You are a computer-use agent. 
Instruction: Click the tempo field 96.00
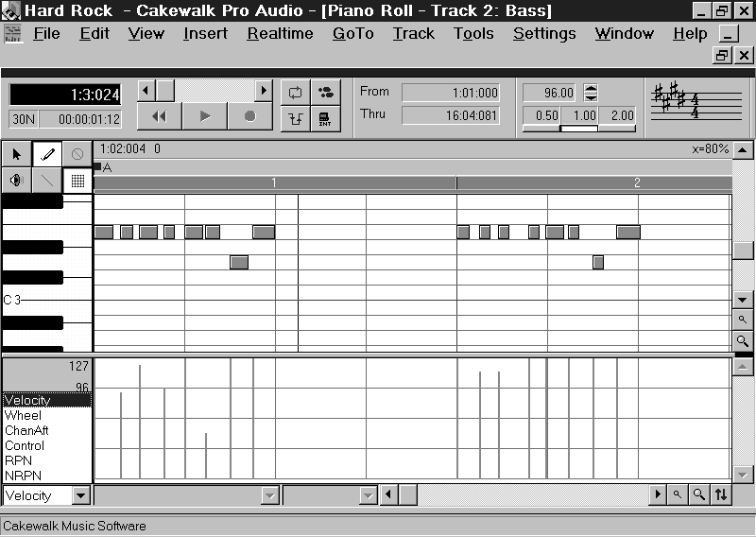pyautogui.click(x=549, y=93)
